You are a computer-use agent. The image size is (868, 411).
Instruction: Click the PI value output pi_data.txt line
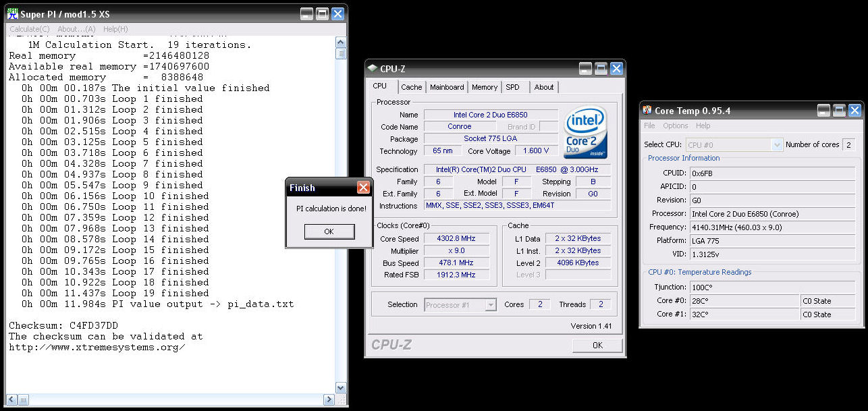coord(157,304)
